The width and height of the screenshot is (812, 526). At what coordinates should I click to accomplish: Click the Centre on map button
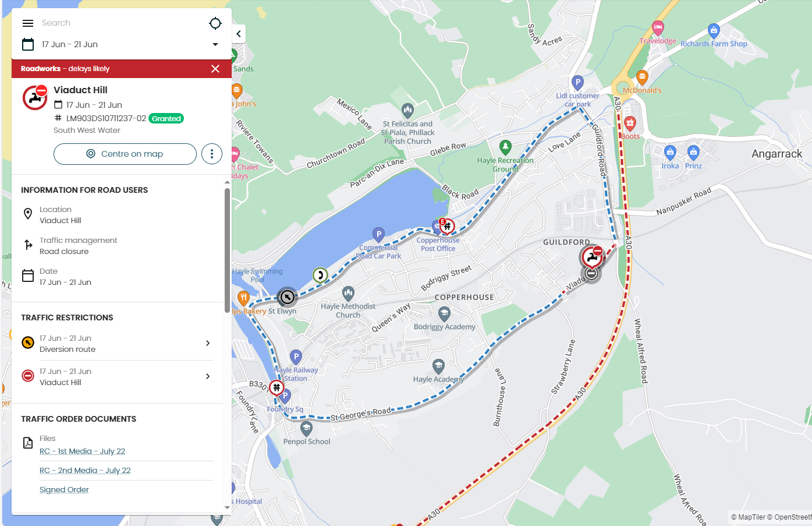(x=125, y=154)
